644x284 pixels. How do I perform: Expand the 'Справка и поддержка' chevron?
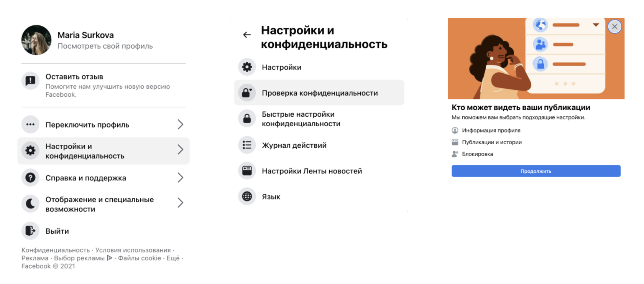point(181,178)
